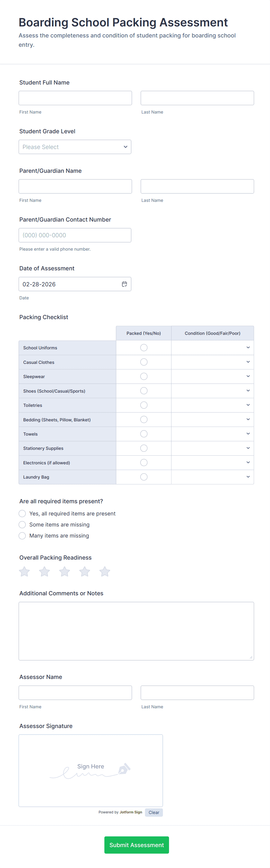Click the pen icon in signature box
Viewport: 270px width, 868px height.
[x=124, y=769]
